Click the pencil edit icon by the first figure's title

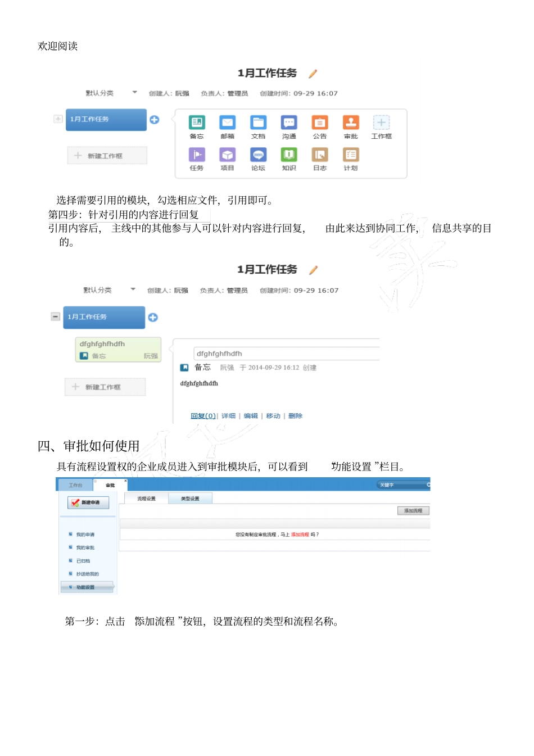point(313,73)
